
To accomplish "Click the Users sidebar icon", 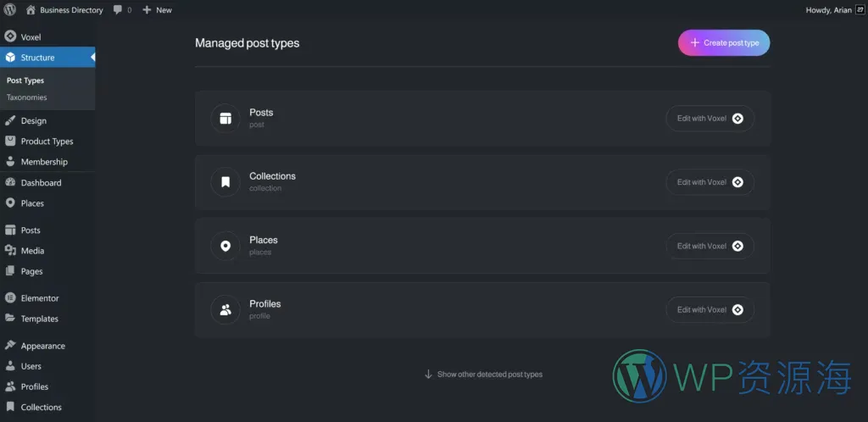I will pos(10,366).
